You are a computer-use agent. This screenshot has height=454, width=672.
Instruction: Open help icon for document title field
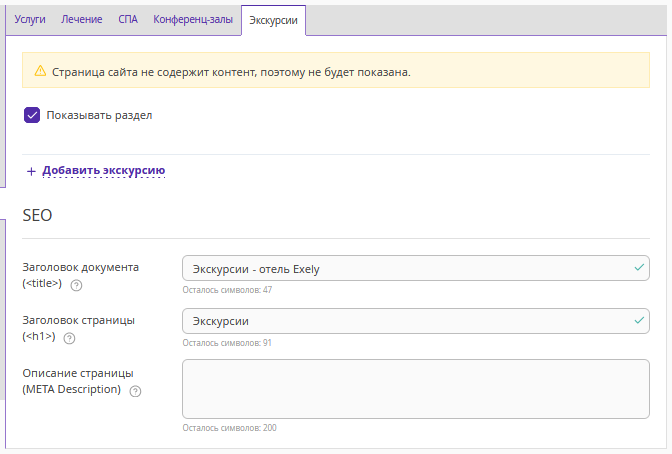click(76, 285)
